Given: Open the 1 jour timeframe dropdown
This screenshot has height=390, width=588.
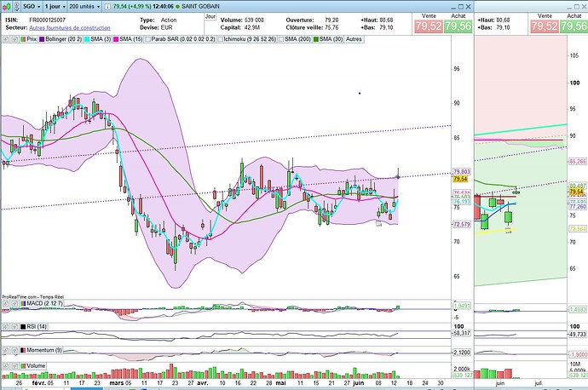Looking at the screenshot, I should tap(55, 6).
